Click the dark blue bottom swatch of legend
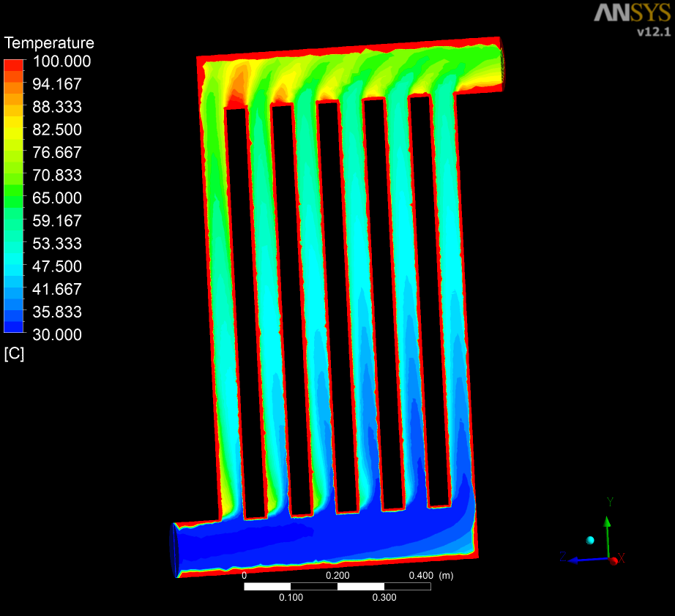Viewport: 675px width, 616px height. (14, 326)
